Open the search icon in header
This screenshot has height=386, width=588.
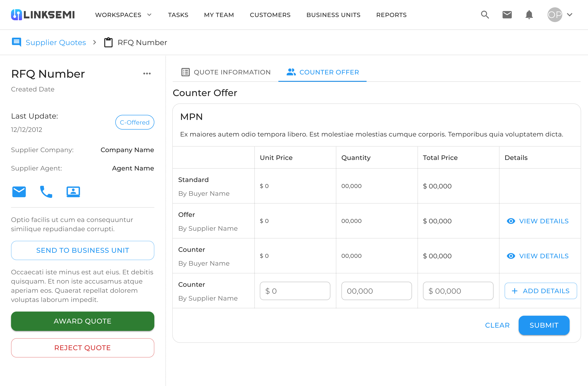coord(485,15)
